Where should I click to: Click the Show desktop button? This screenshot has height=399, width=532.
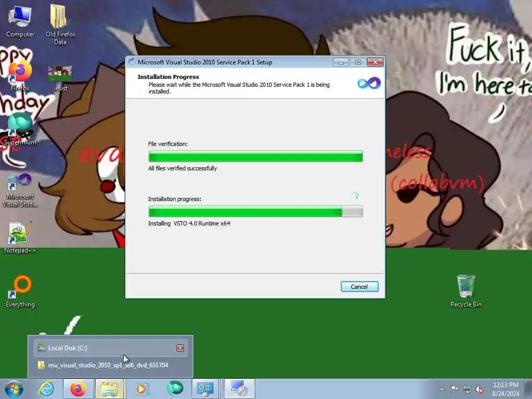click(528, 389)
